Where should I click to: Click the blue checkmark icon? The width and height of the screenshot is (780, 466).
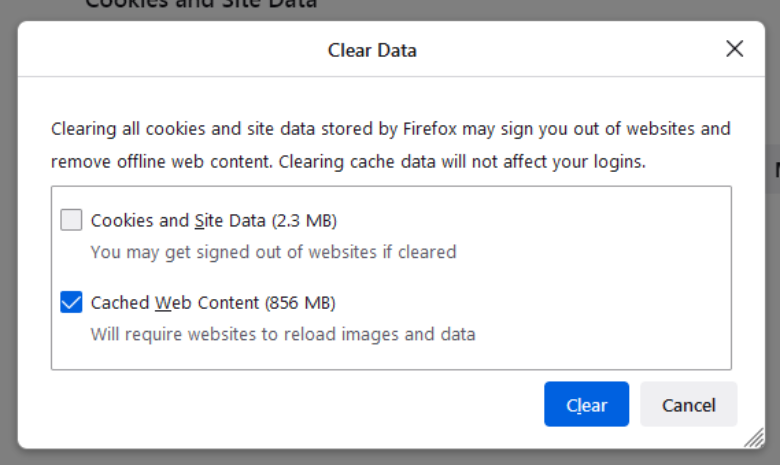pyautogui.click(x=71, y=302)
